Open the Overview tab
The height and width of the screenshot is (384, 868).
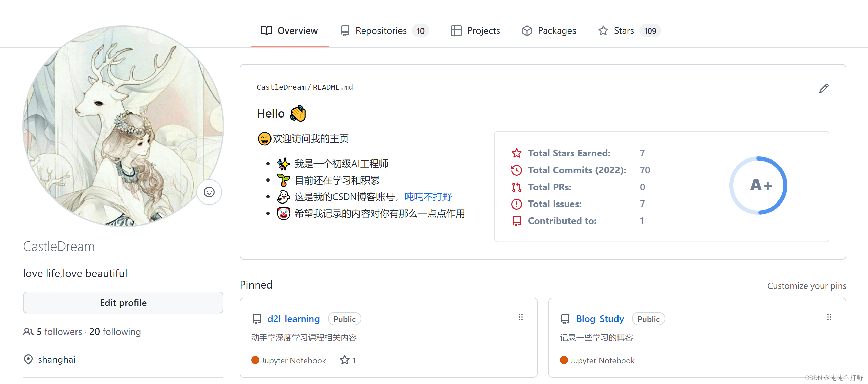click(x=289, y=31)
